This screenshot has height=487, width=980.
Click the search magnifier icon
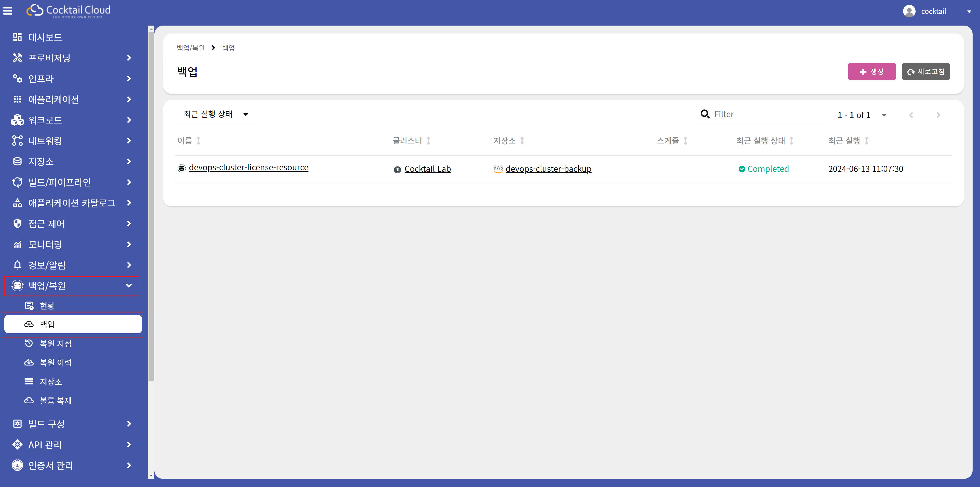(x=704, y=114)
